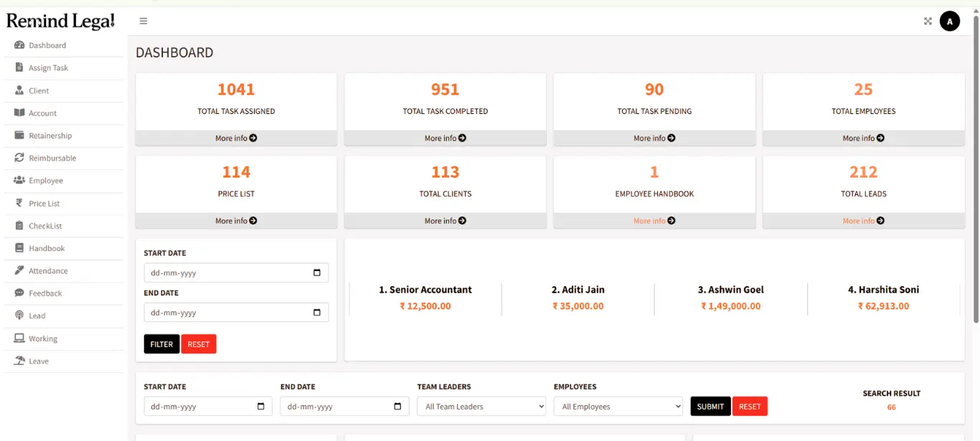
Task: Expand the All Employees dropdown
Action: click(x=618, y=407)
